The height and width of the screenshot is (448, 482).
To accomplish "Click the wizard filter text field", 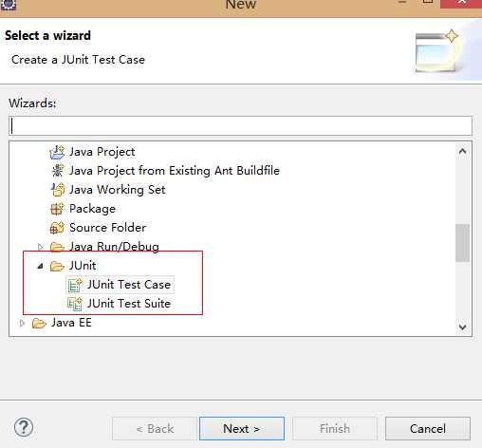I will click(x=240, y=125).
